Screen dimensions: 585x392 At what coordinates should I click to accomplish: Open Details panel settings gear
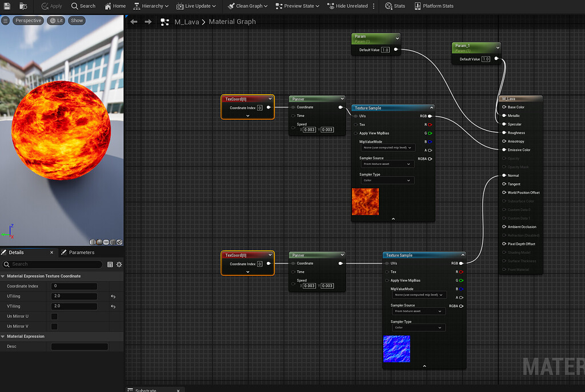[119, 264]
